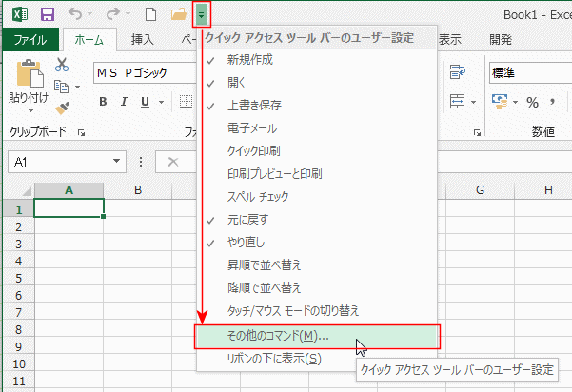
Task: Select column A header
Action: click(69, 190)
